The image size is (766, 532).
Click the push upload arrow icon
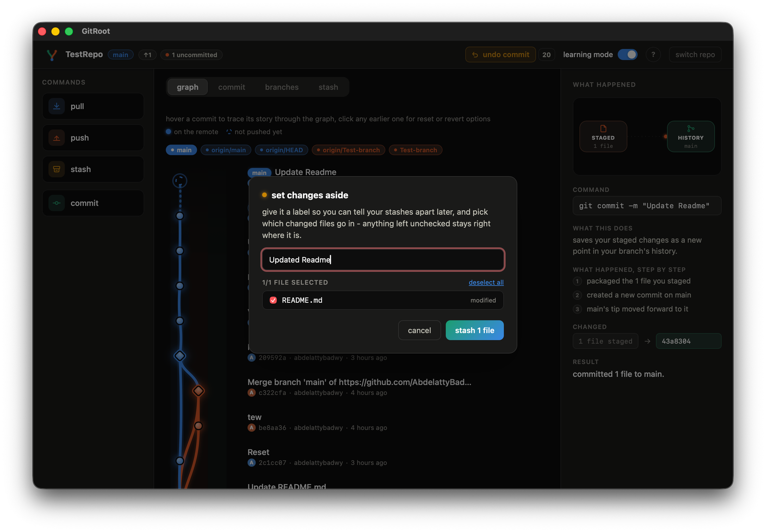click(56, 138)
